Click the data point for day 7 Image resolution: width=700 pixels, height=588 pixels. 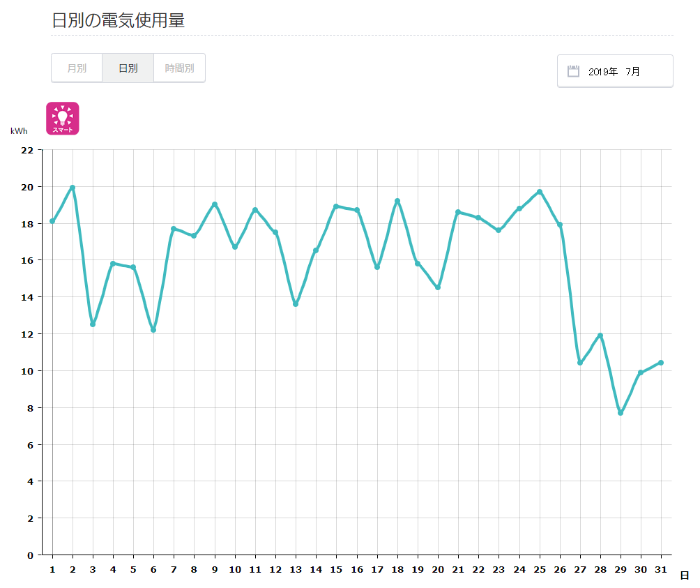click(x=174, y=229)
